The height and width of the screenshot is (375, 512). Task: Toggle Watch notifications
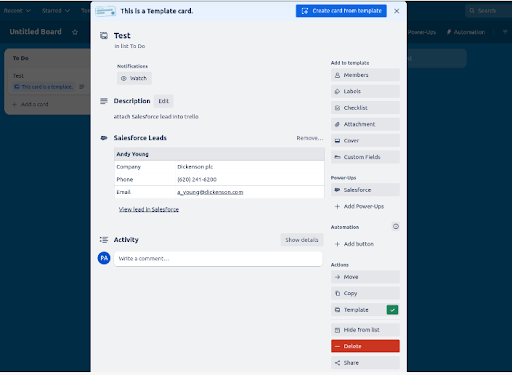pos(134,78)
